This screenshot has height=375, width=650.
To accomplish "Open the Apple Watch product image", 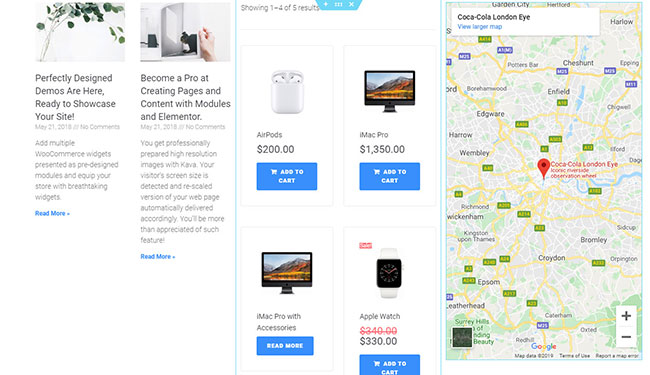I will pos(389,273).
